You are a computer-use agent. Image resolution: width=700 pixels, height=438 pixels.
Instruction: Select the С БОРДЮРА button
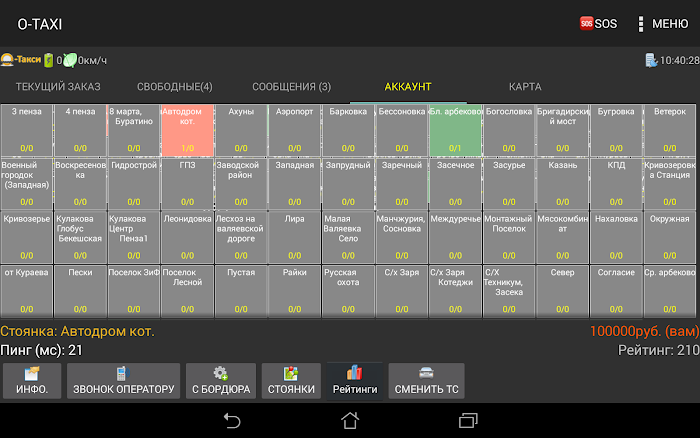221,381
